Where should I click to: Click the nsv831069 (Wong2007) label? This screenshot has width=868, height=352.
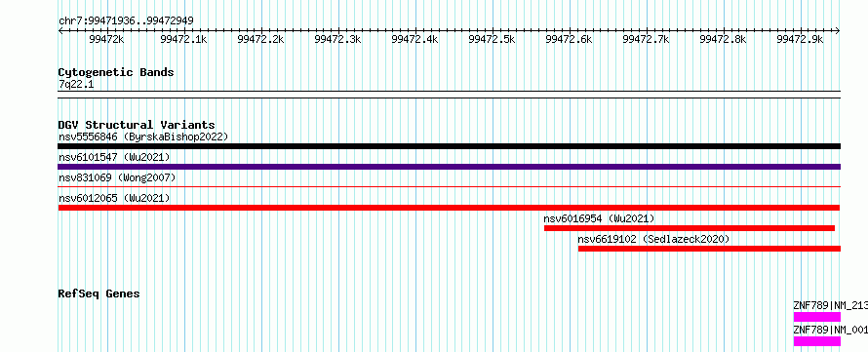point(117,177)
